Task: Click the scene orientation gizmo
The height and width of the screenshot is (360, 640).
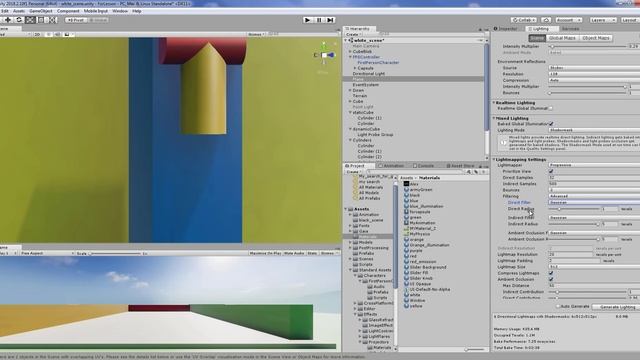Action: [x=324, y=55]
